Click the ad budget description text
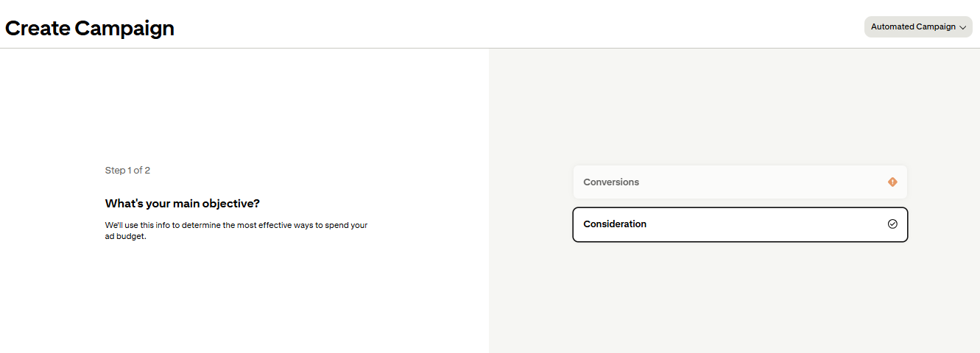The width and height of the screenshot is (980, 353). (x=236, y=230)
